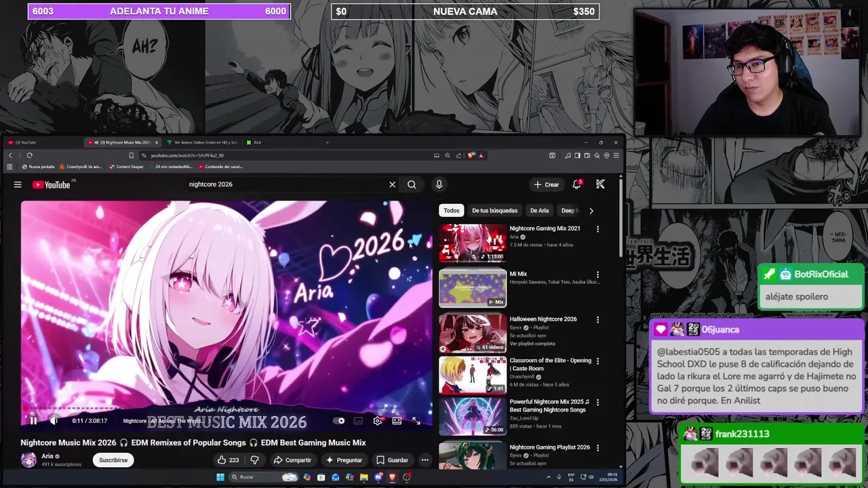Select the De tus búsquedas chip
868x488 pixels.
(x=494, y=211)
